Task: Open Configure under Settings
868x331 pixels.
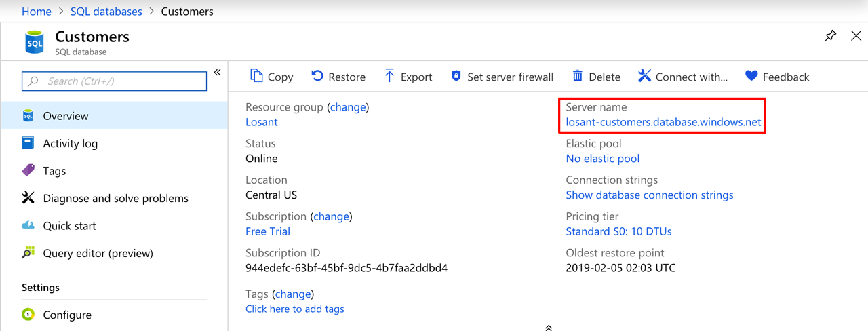Action: click(x=114, y=315)
